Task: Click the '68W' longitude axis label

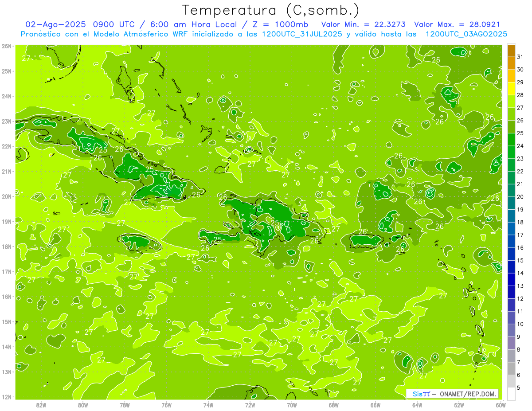Action: coord(333,405)
